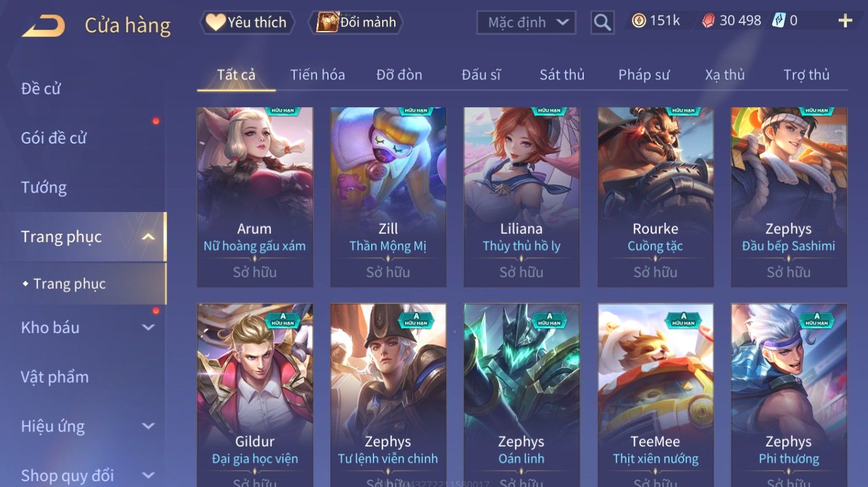This screenshot has height=487, width=868.
Task: Open Tướng in the sidebar
Action: (x=44, y=187)
